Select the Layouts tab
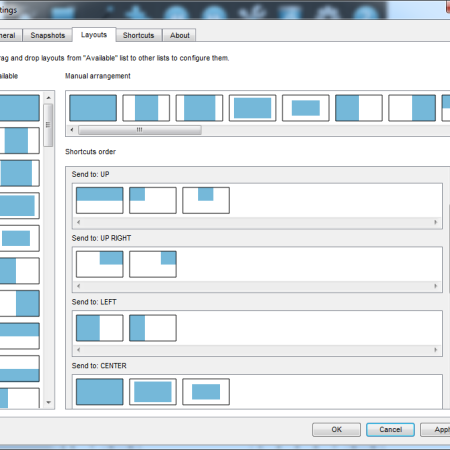Image resolution: width=450 pixels, height=450 pixels. point(94,35)
